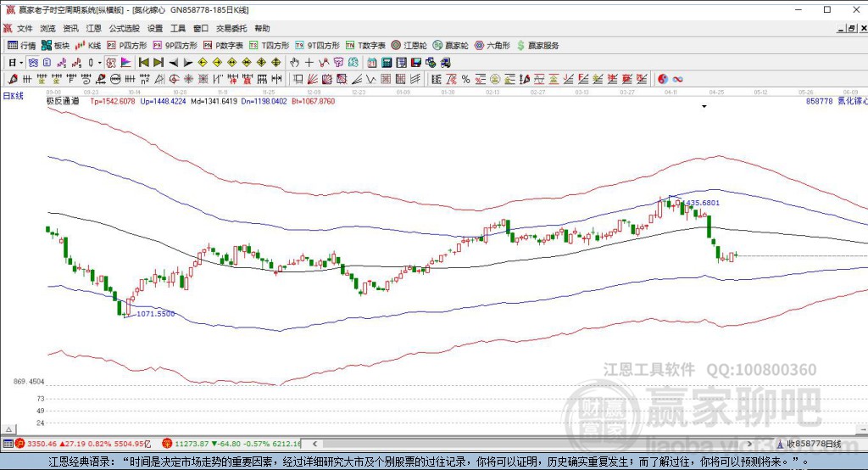Select the red pencil drawing tool
Image resolution: width=868 pixels, height=470 pixels.
13,79
